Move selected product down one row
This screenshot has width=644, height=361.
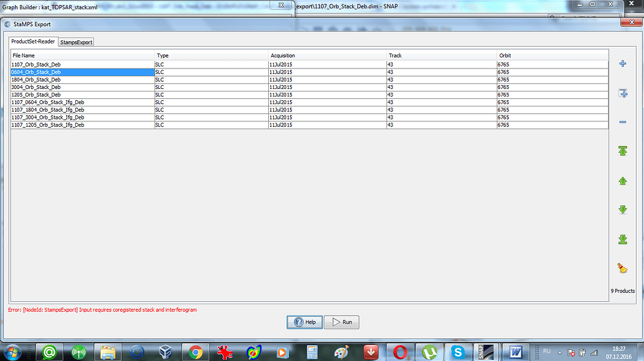click(x=623, y=210)
